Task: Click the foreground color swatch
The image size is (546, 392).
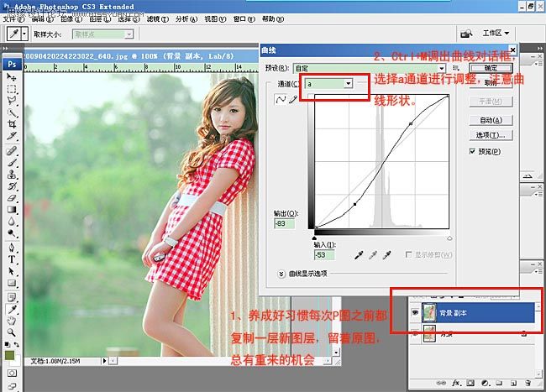Action: tap(9, 356)
